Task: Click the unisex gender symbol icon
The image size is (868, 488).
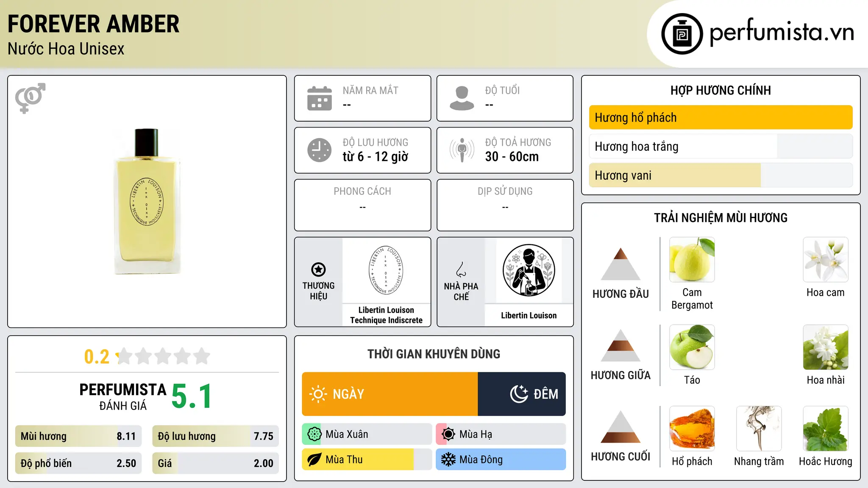Action: click(30, 98)
